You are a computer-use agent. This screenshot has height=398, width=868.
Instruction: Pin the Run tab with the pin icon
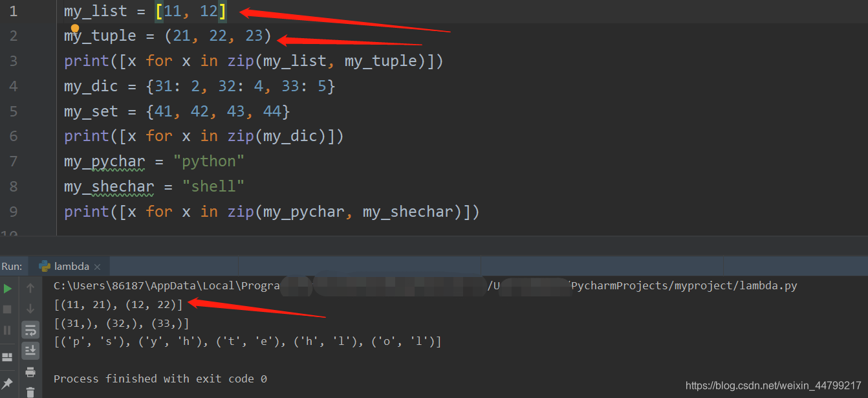(x=8, y=383)
